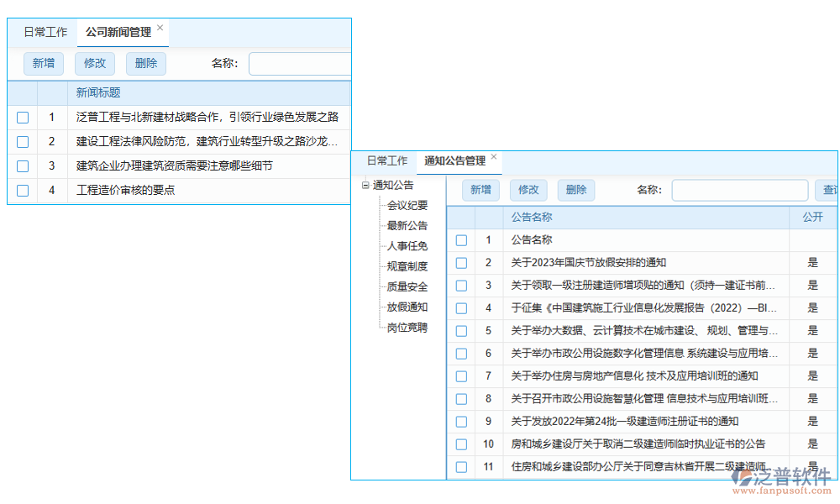This screenshot has width=840, height=504.
Task: Click inside the 名称 input field of news panel
Action: click(x=300, y=63)
